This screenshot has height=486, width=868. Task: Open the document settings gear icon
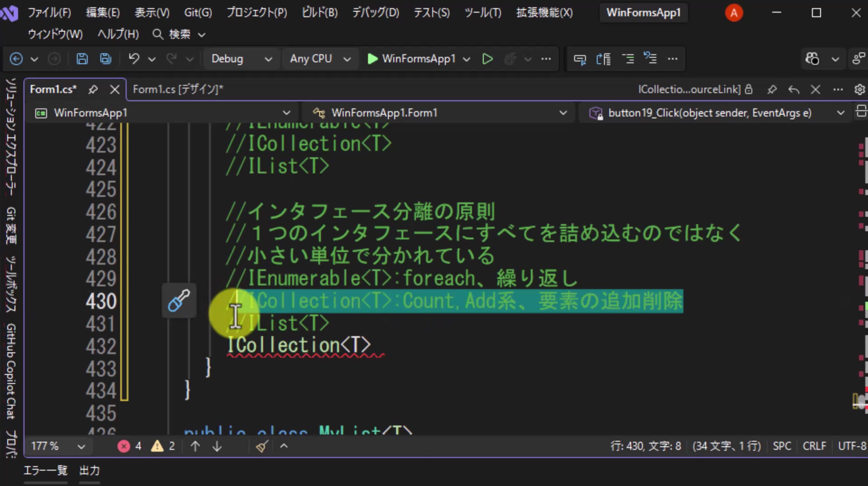click(x=859, y=89)
